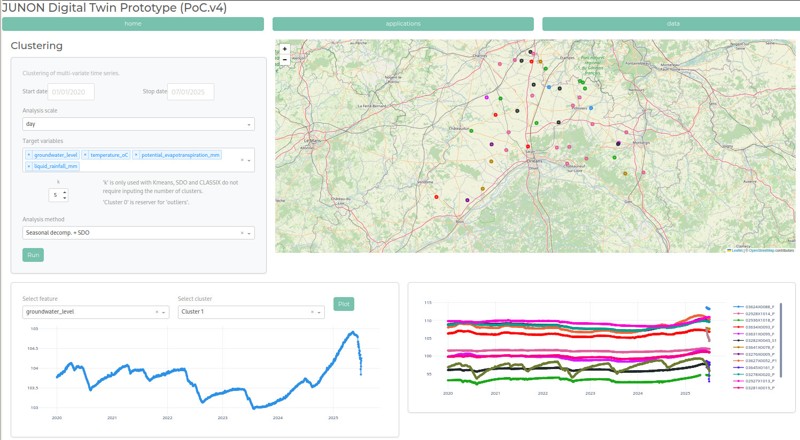Decrease the k value by one
The image size is (800, 440).
(65, 198)
